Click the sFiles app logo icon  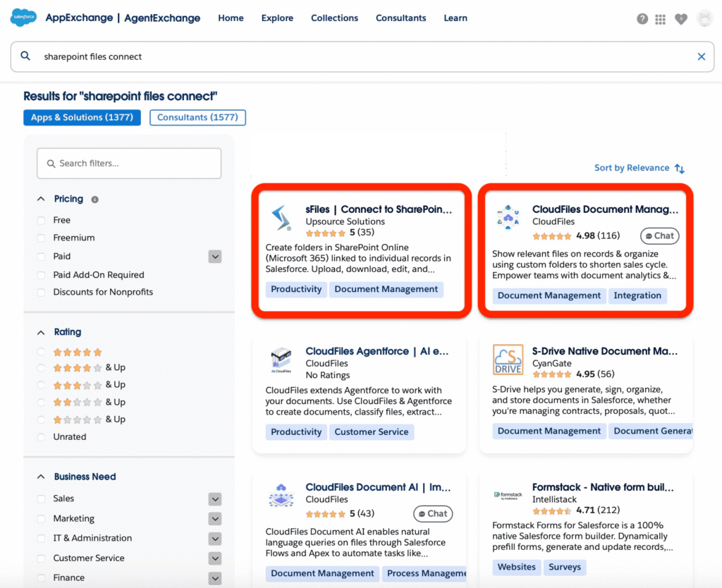point(281,219)
